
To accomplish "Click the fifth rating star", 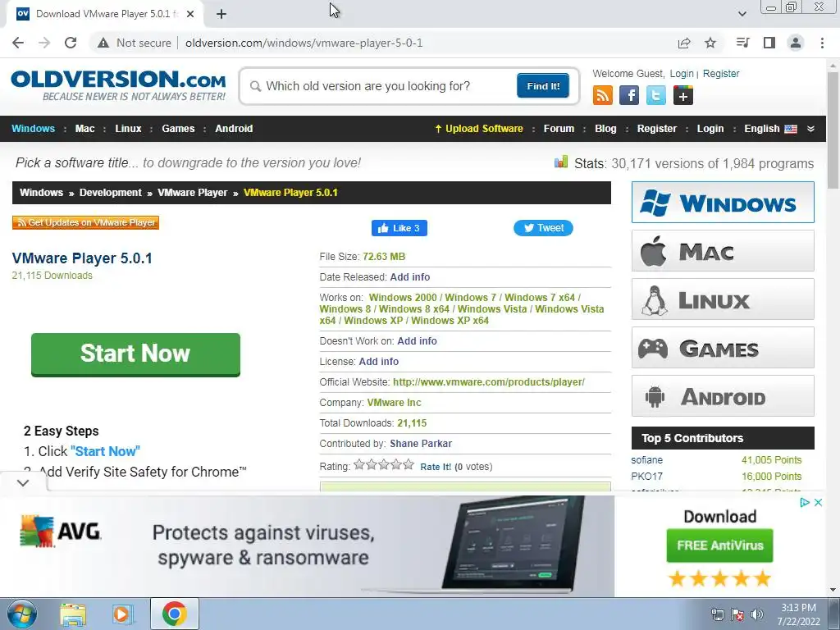I will pyautogui.click(x=409, y=464).
